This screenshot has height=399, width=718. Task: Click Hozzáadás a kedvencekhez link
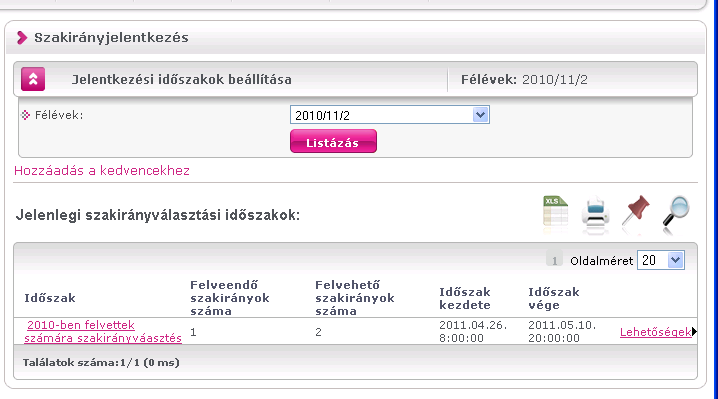click(x=102, y=170)
